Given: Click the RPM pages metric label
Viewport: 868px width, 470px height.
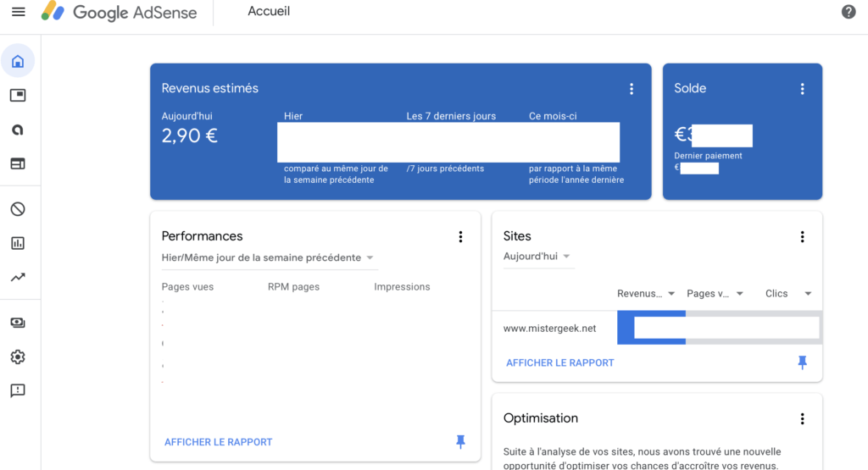Looking at the screenshot, I should 293,287.
